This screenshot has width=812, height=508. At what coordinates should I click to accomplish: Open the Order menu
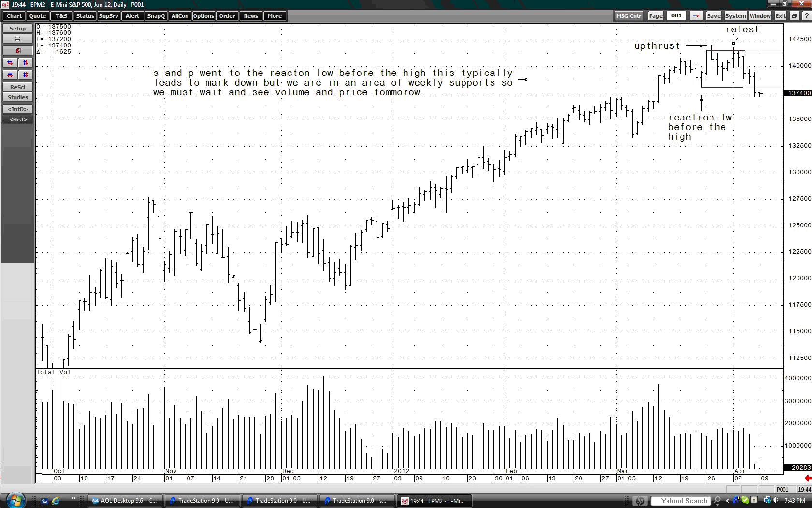pyautogui.click(x=227, y=16)
